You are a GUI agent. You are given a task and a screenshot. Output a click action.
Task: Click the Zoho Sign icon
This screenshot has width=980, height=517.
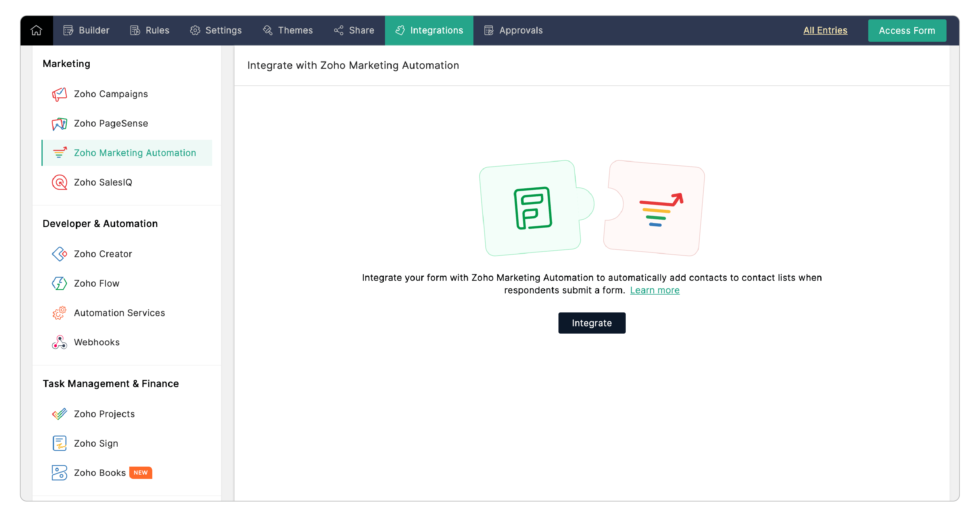59,444
